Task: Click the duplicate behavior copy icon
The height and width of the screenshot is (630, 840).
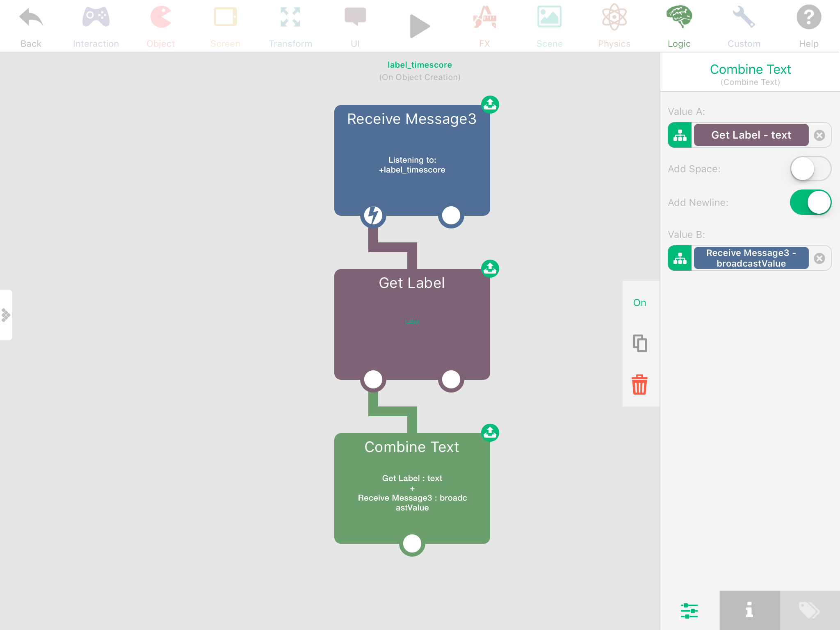Action: point(639,343)
